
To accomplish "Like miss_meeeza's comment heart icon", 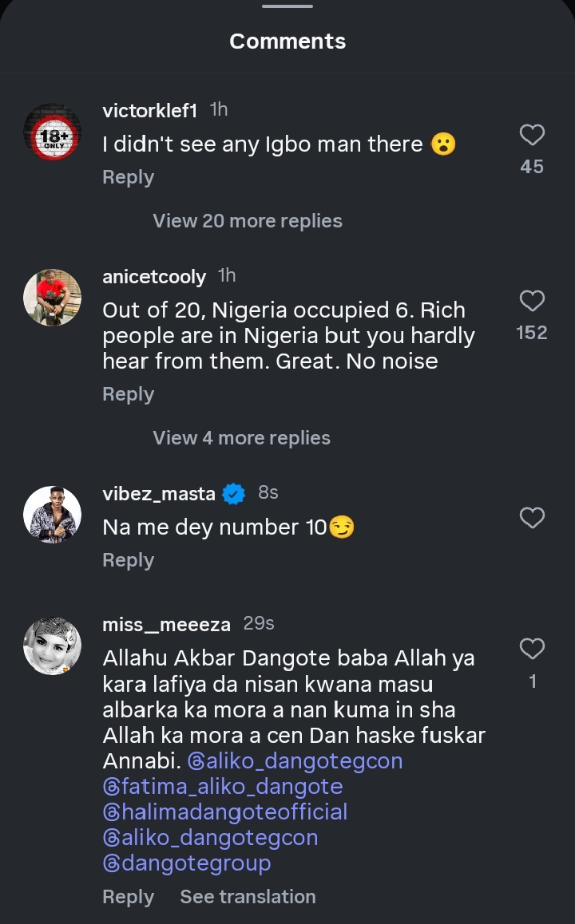I will [532, 649].
